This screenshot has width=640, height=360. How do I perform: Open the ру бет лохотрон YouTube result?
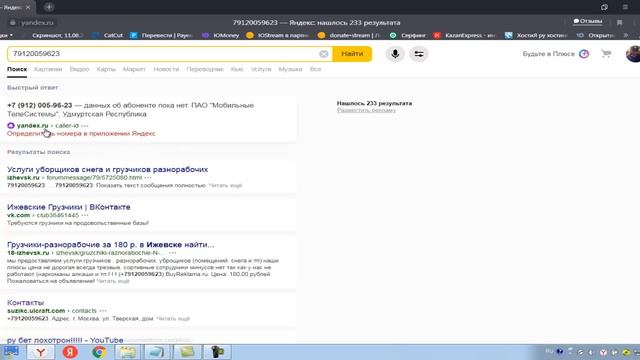click(65, 340)
